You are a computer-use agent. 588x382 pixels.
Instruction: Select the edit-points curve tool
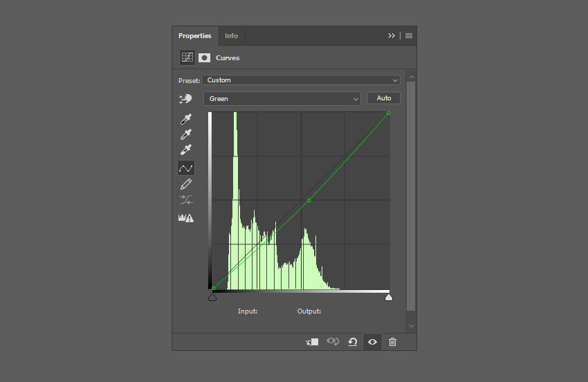point(186,168)
